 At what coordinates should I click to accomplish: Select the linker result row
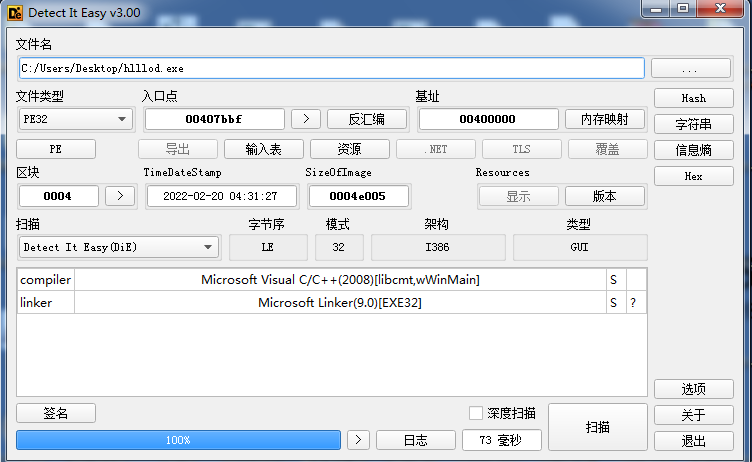click(x=332, y=303)
